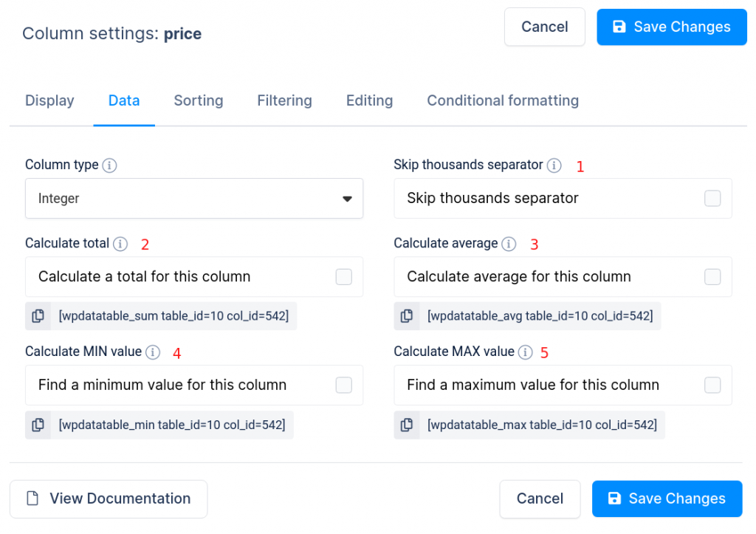Open the Column type dropdown showing Integer
This screenshot has height=534, width=756.
pyautogui.click(x=194, y=199)
